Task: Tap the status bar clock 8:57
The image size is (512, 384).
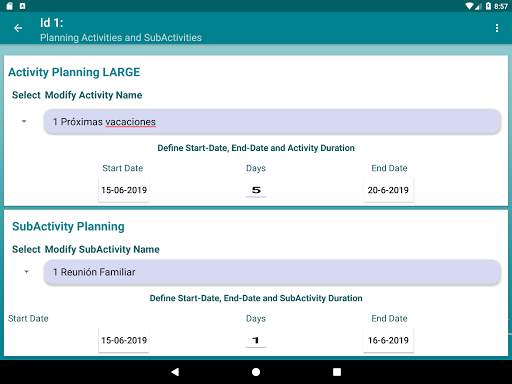Action: click(x=501, y=6)
